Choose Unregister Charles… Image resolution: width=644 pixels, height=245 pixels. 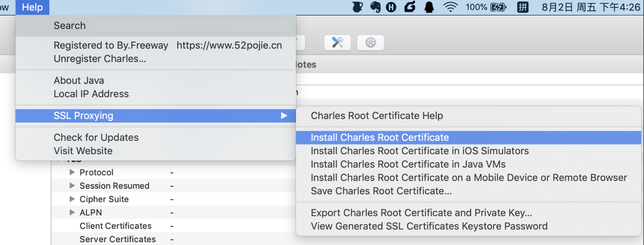tap(155, 59)
